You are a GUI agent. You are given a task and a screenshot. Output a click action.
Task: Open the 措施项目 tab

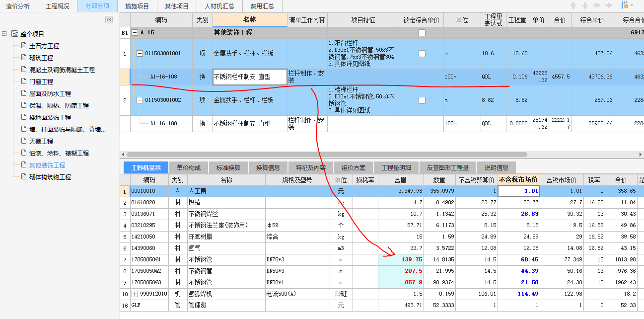point(137,6)
